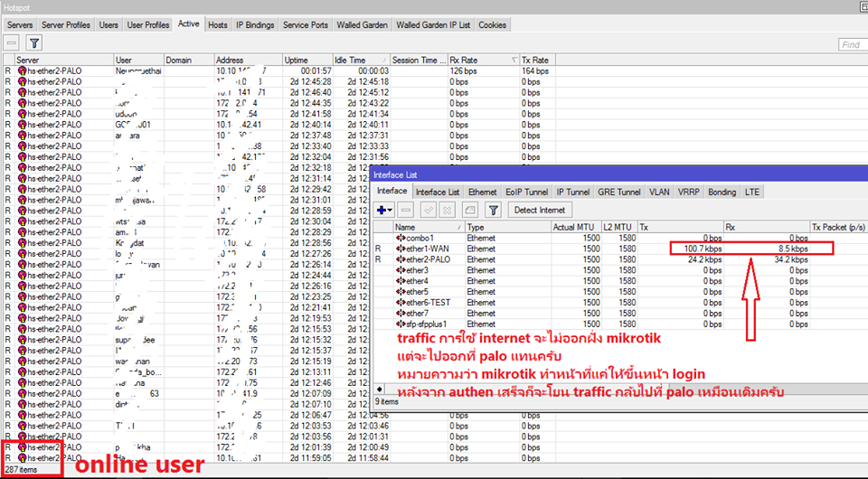
Task: Select the VLAN tab in Interface List
Action: pyautogui.click(x=659, y=192)
